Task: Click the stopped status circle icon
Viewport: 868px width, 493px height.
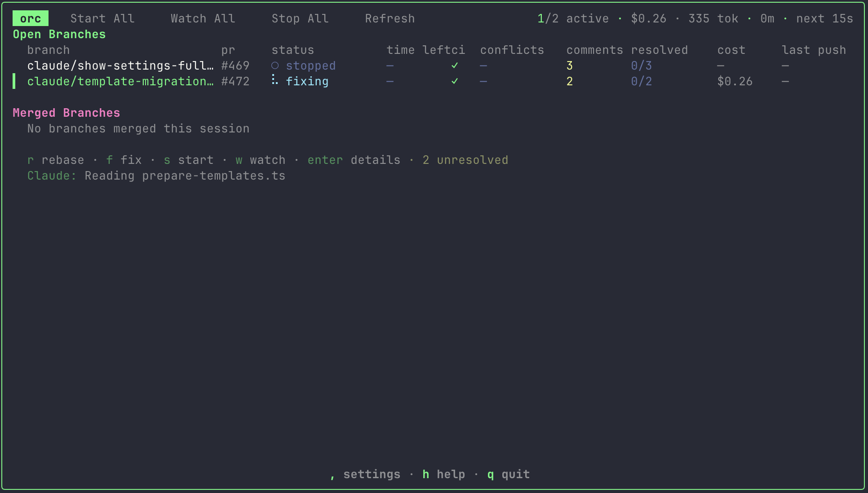Action: click(275, 66)
